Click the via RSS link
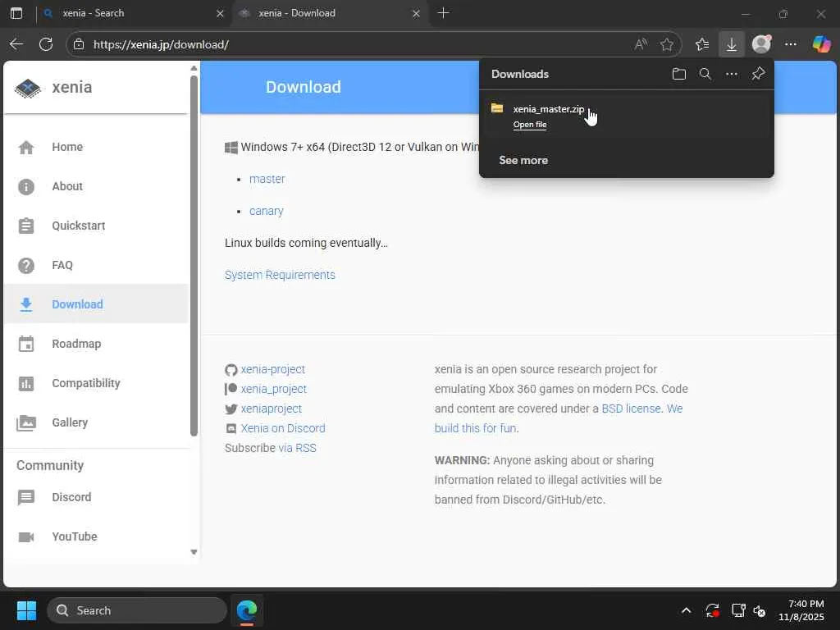Screen dimensions: 840x630 tap(297, 448)
